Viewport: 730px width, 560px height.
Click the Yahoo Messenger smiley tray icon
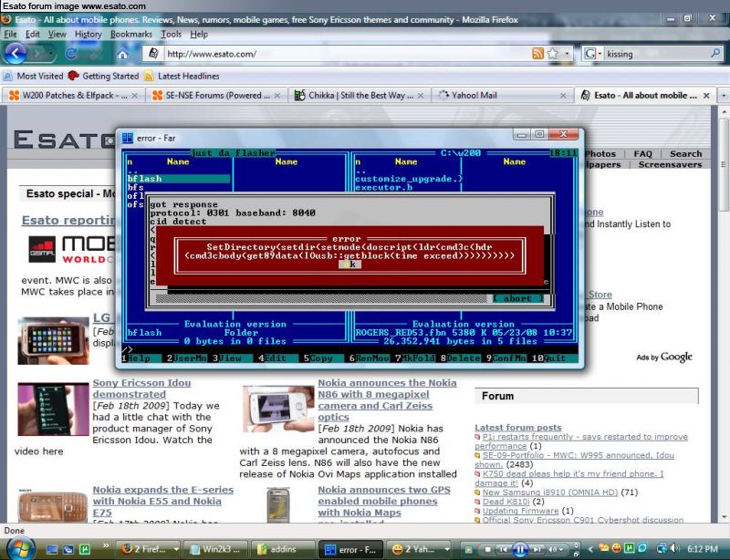pyautogui.click(x=617, y=549)
